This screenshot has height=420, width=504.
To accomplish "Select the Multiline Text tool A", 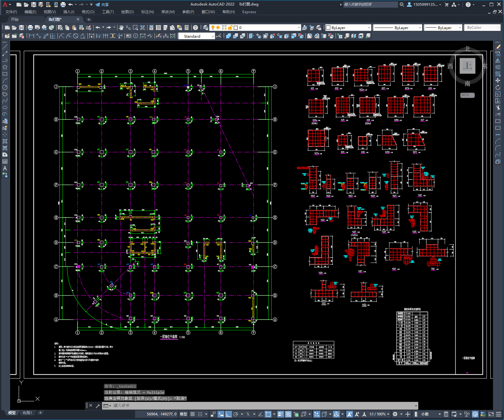I will pos(5,168).
